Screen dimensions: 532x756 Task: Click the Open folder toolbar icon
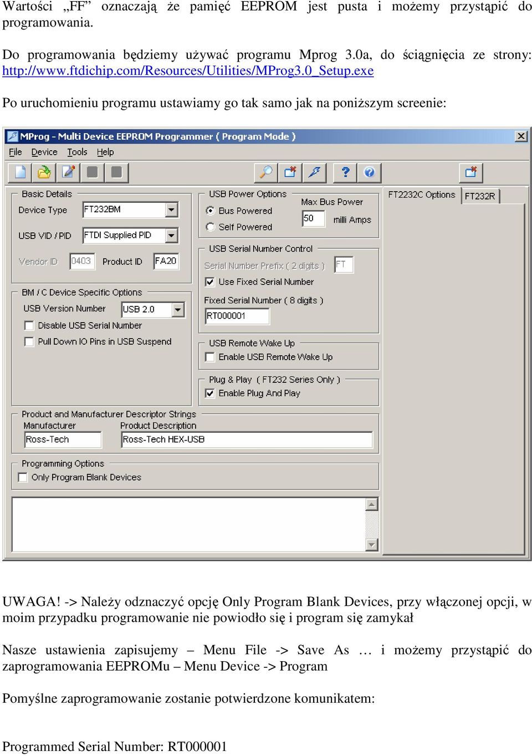pos(44,172)
